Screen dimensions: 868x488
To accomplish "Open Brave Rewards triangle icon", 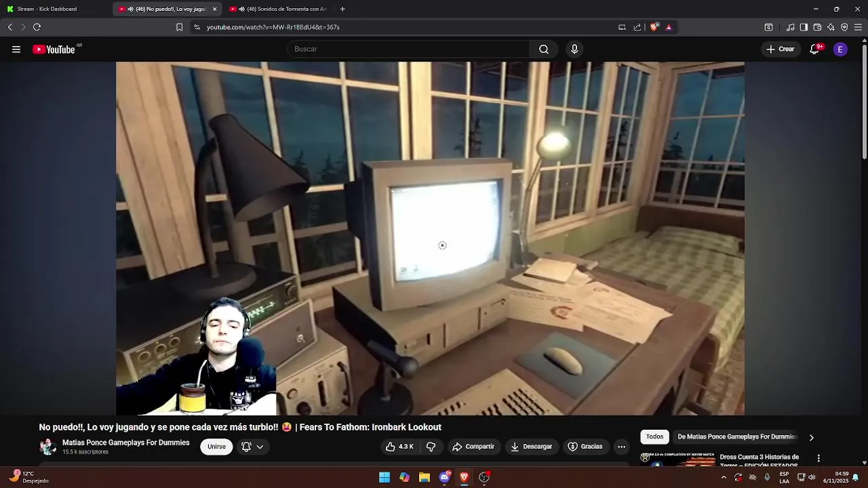I will coord(669,27).
